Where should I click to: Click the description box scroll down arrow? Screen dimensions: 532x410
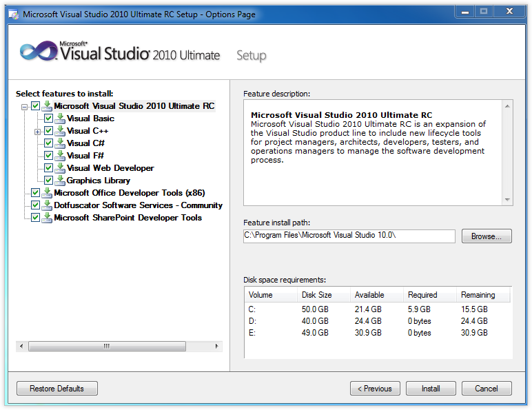click(507, 200)
